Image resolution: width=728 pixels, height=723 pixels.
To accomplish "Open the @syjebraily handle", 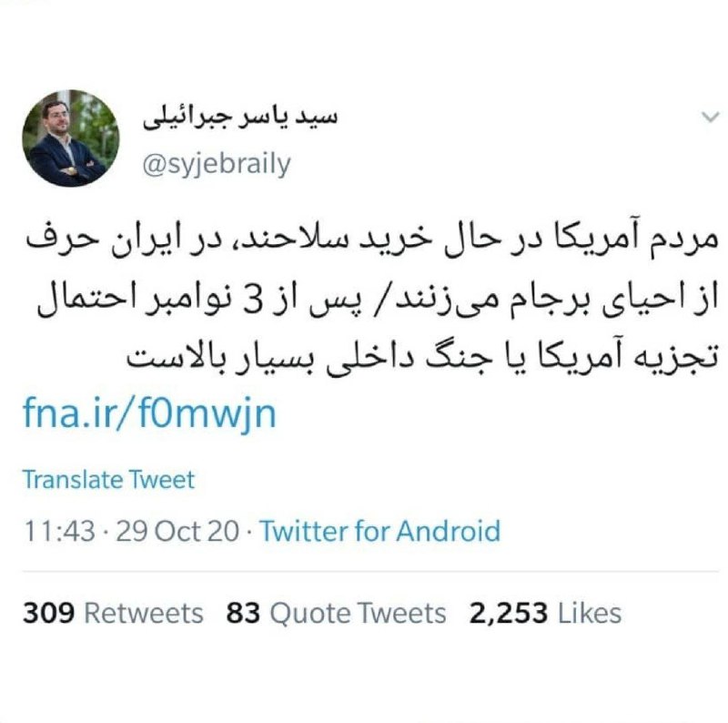I will click(217, 165).
